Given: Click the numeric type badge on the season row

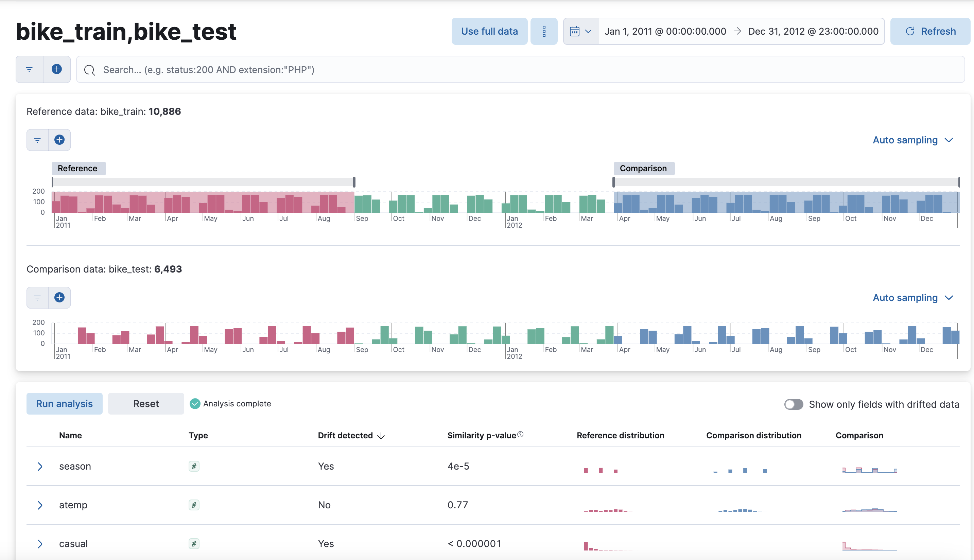Looking at the screenshot, I should coord(194,466).
